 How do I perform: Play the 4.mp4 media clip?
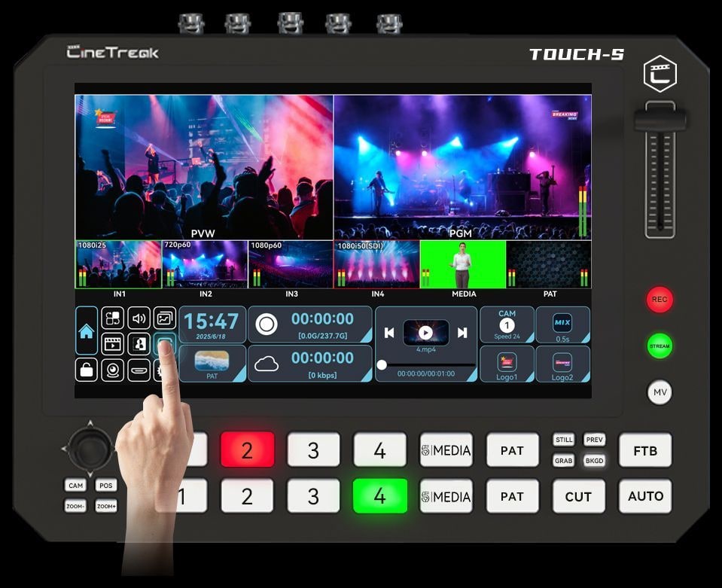425,333
